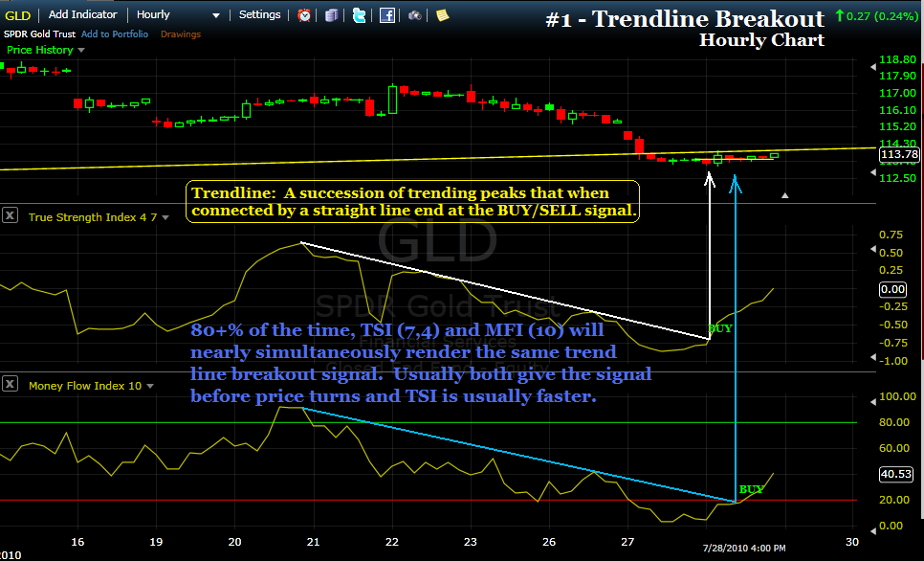Click the 40.53 Money Flow value box

pyautogui.click(x=896, y=474)
